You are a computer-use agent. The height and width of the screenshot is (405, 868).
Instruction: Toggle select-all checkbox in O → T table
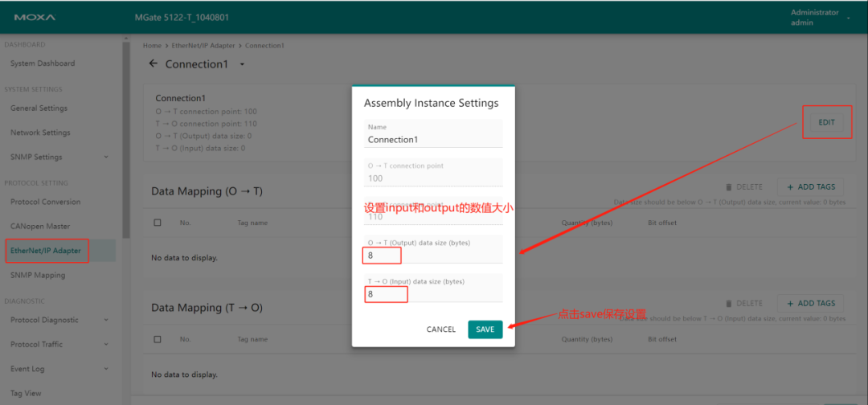158,223
